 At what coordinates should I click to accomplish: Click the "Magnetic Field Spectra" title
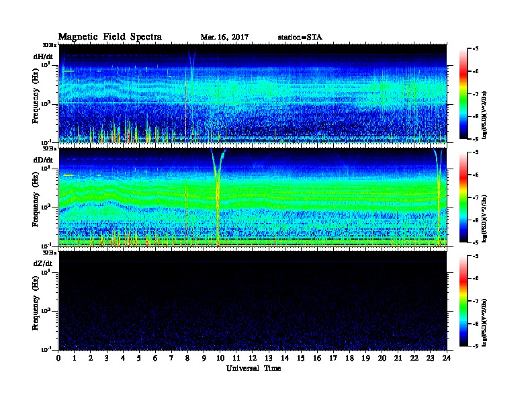click(x=110, y=37)
